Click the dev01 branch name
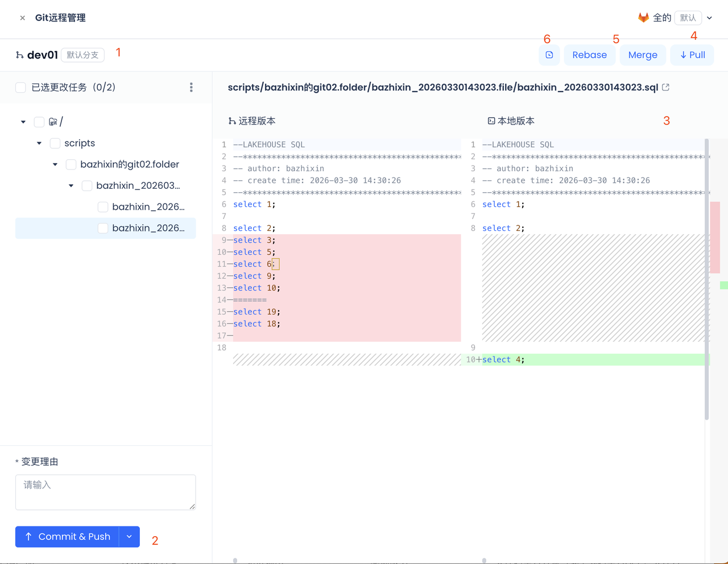 (x=43, y=55)
